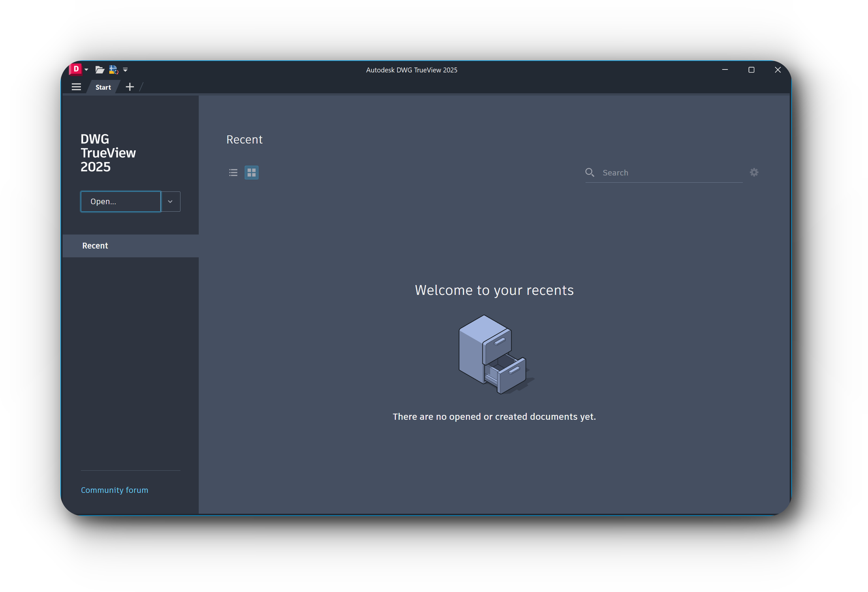Expand the dropdown beside Open...
The image size is (868, 592).
tap(171, 202)
